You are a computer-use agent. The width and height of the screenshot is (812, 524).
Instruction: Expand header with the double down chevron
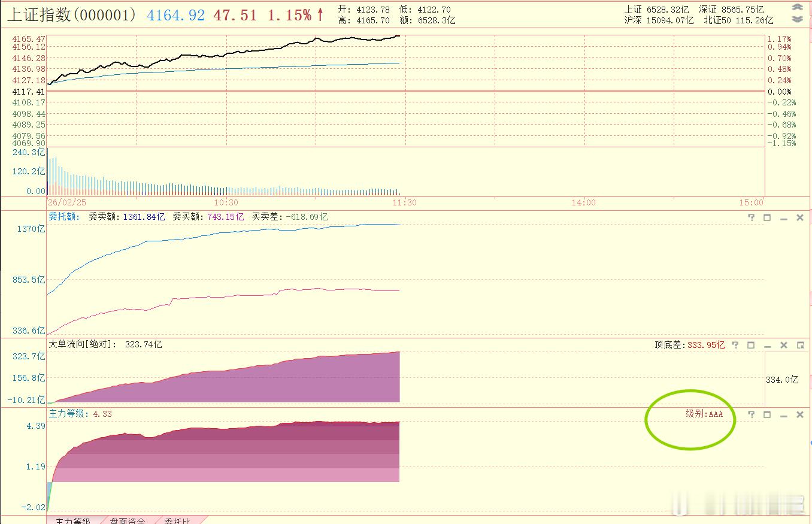tap(797, 19)
